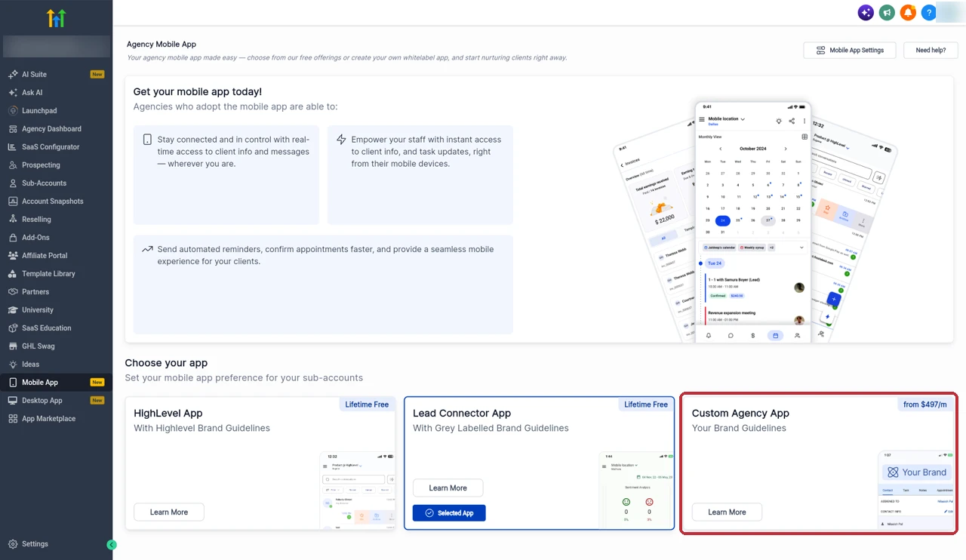Click the mobile app calendar preview image
This screenshot has height=560, width=966.
pyautogui.click(x=753, y=223)
